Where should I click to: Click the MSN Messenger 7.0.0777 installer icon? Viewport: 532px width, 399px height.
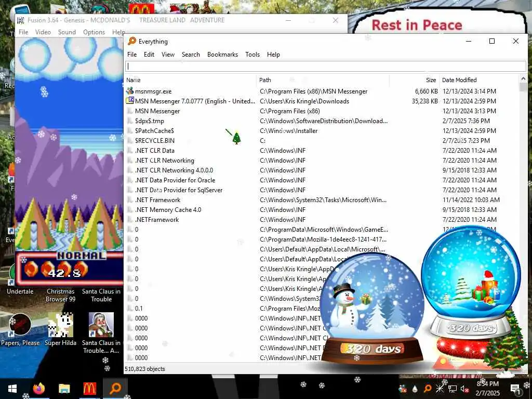pos(129,101)
